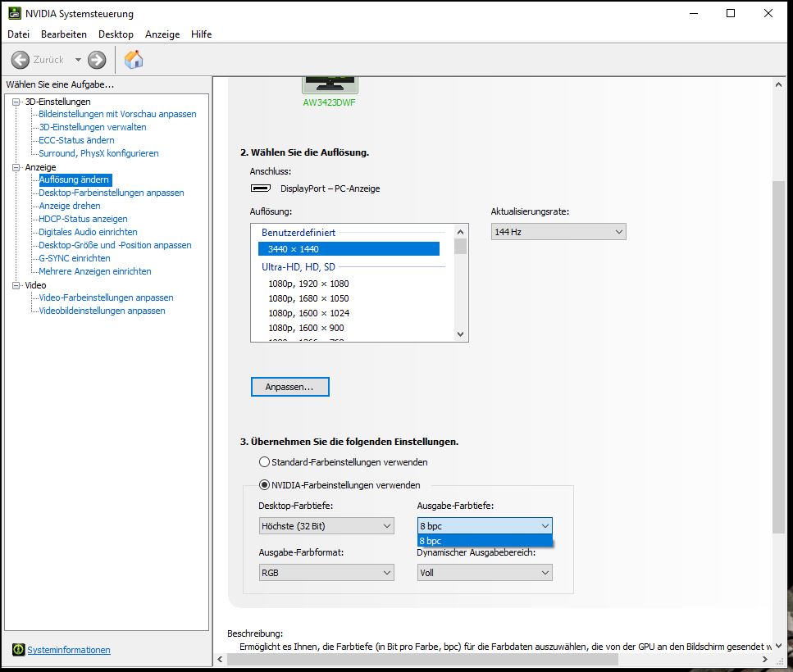Open Digitales Audio einrichten

coord(88,233)
